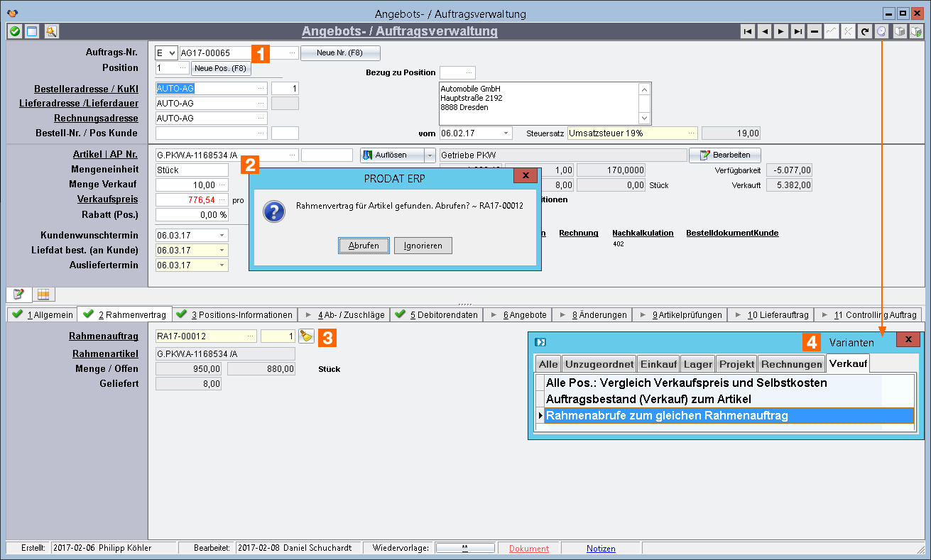Click the pin icon in Varianten window
The width and height of the screenshot is (931, 560).
[x=540, y=341]
